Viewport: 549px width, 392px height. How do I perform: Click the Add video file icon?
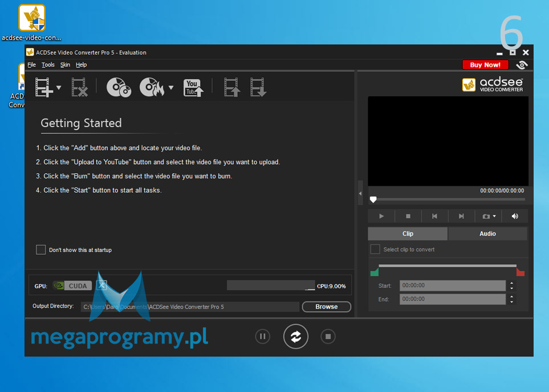pyautogui.click(x=44, y=87)
